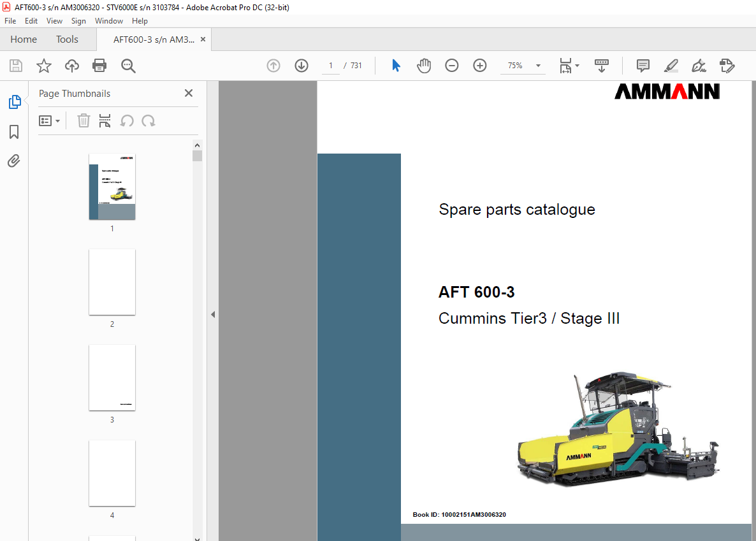Open the Sign menu
The width and height of the screenshot is (756, 541).
click(x=78, y=21)
